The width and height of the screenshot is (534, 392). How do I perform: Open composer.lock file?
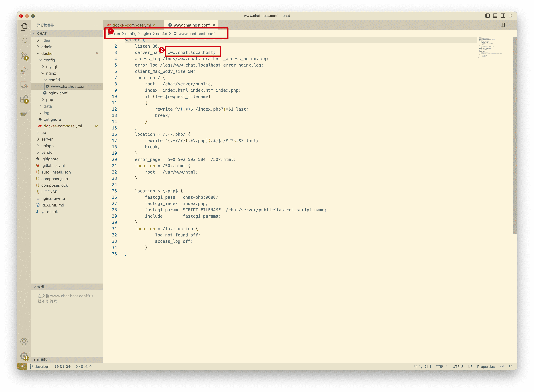[x=67, y=186]
